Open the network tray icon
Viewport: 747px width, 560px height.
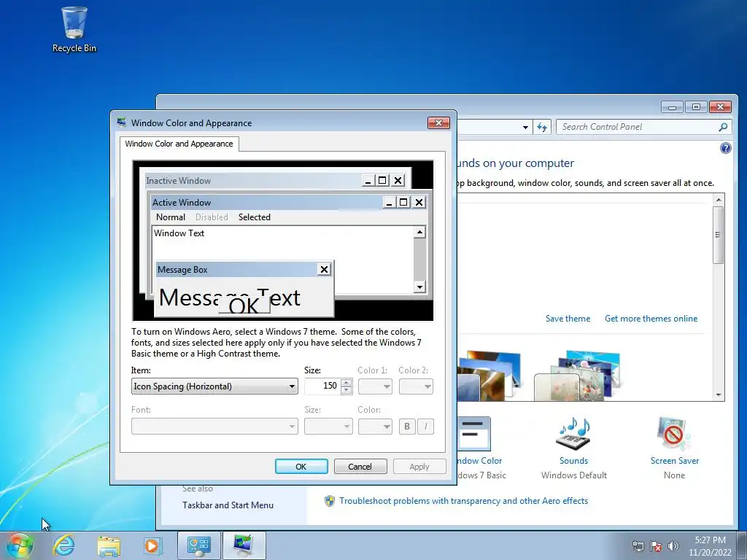[x=638, y=546]
